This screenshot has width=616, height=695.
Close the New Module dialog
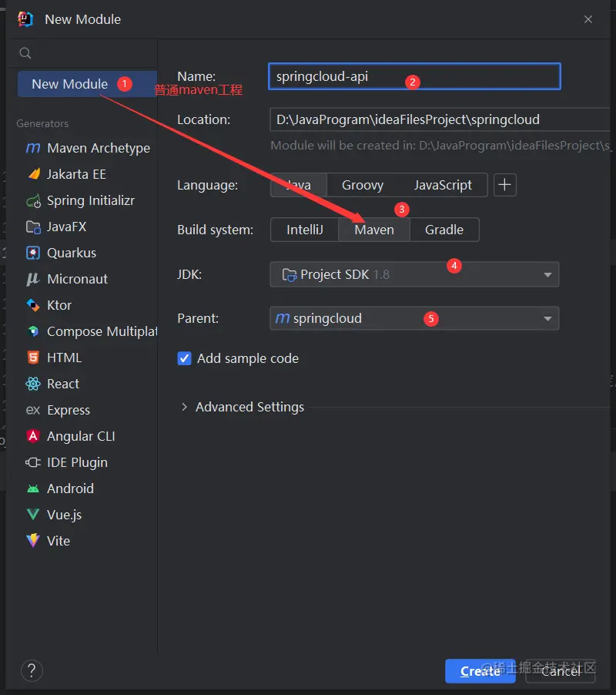click(588, 19)
